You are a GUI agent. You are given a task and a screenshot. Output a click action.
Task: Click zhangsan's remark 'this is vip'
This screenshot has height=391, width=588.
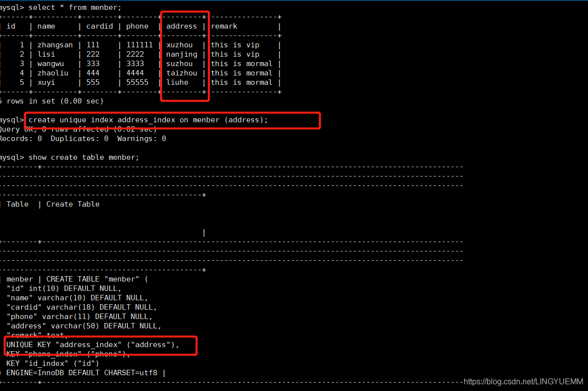pos(235,45)
